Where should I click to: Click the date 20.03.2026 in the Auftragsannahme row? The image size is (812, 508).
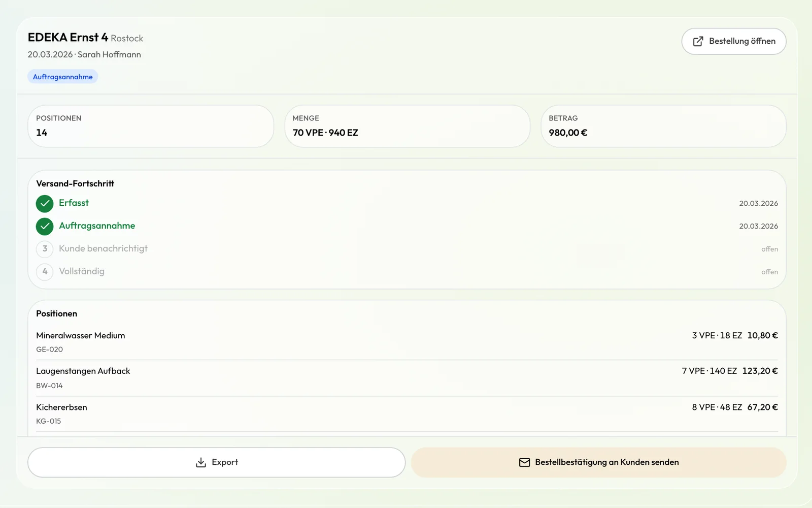pos(758,226)
